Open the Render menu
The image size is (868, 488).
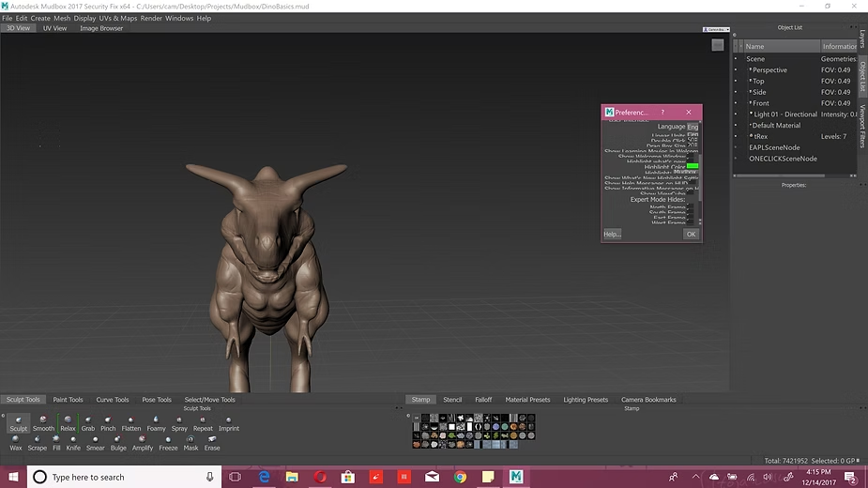coord(151,18)
